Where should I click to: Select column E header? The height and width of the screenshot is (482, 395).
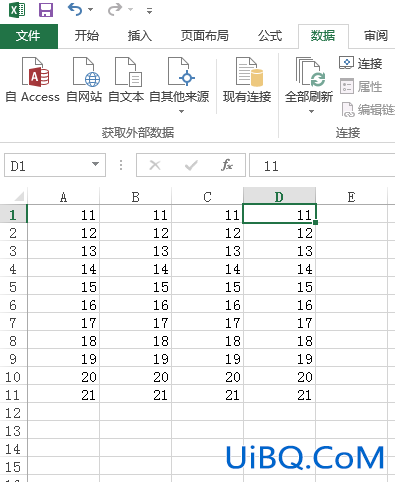(x=351, y=197)
